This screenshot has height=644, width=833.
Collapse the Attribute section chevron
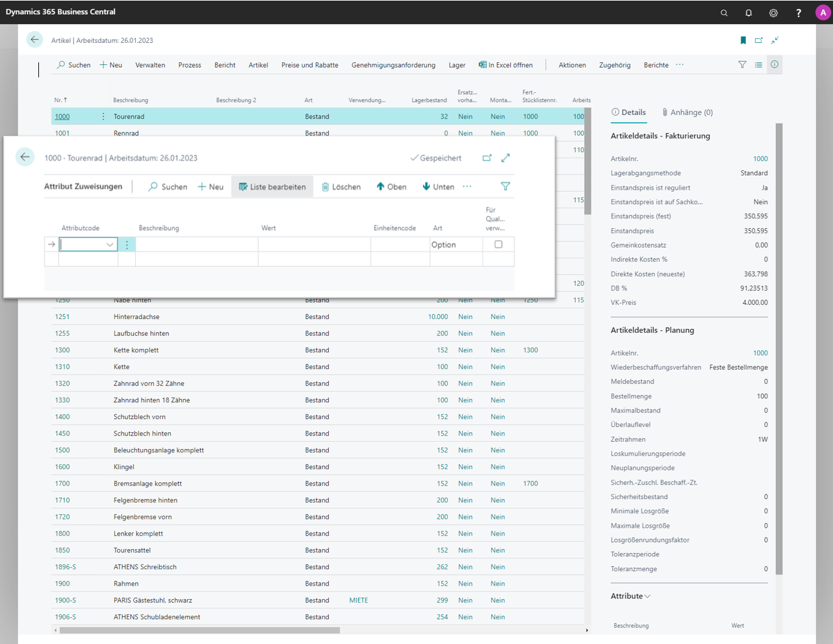point(647,597)
